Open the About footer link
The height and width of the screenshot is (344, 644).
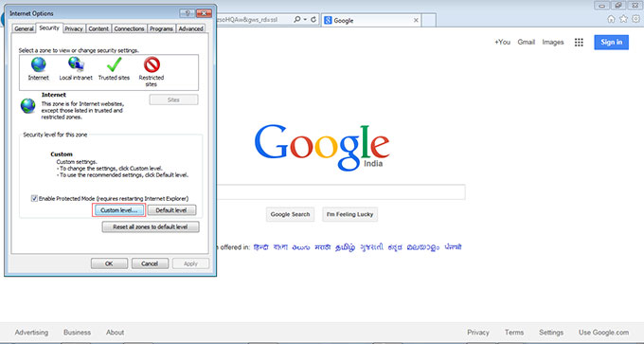(x=115, y=333)
